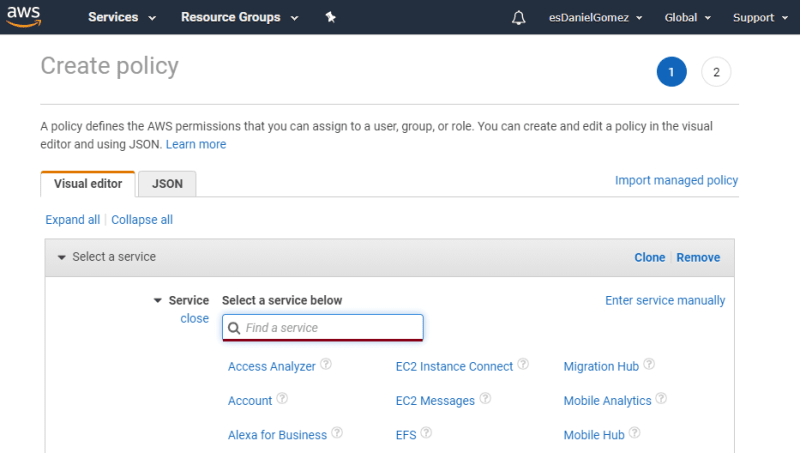Click the Import managed policy link
The width and height of the screenshot is (800, 453).
pos(676,180)
